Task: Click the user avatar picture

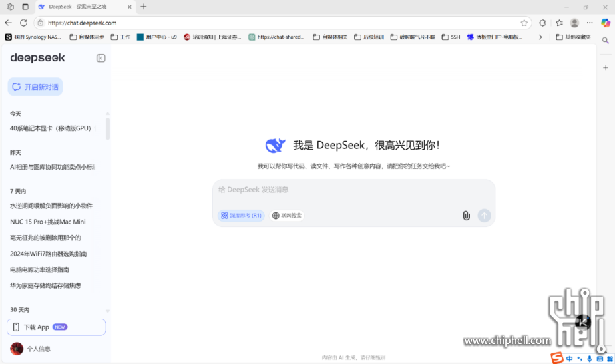Action: (17, 349)
